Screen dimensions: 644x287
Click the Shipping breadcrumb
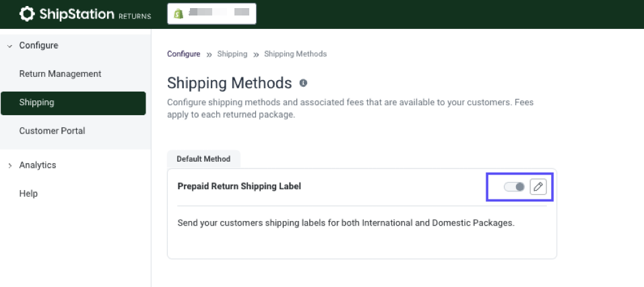click(x=232, y=54)
